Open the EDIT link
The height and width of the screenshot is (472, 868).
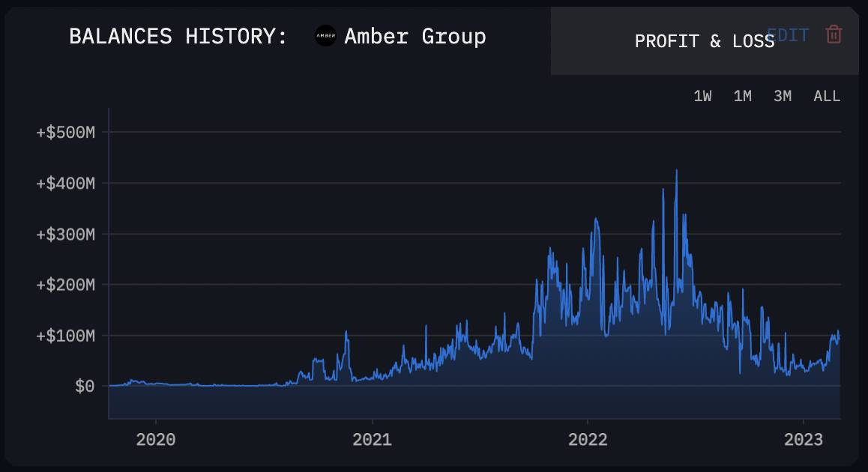pos(788,35)
